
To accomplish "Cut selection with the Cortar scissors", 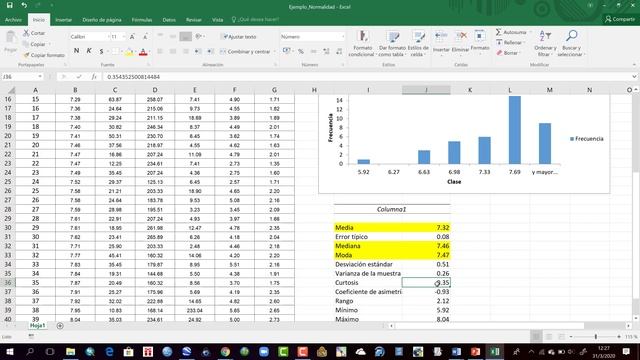I will [34, 33].
